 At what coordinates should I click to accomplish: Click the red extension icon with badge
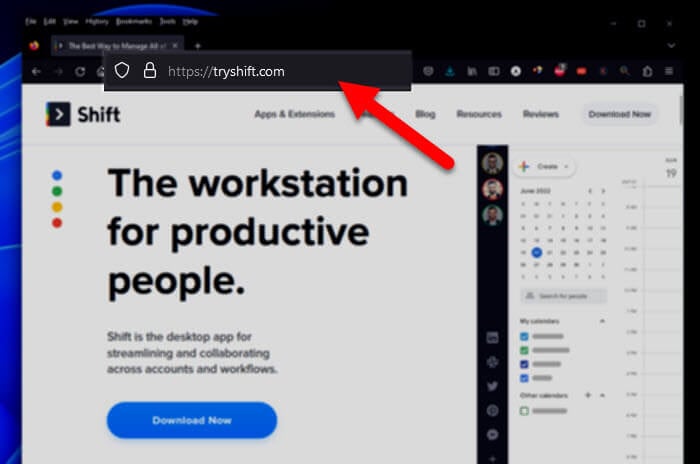560,70
